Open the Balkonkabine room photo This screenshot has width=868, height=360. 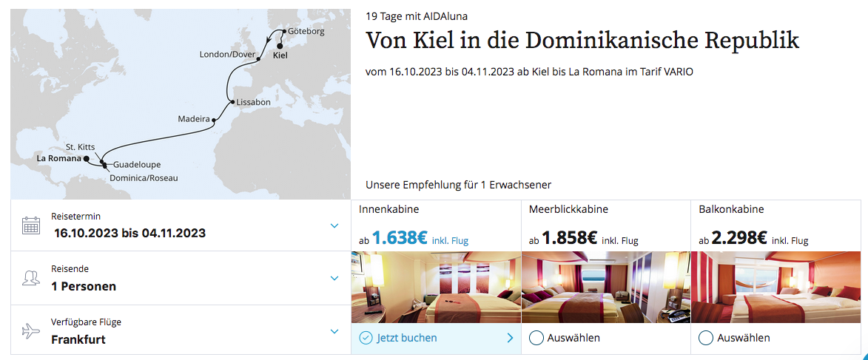776,287
